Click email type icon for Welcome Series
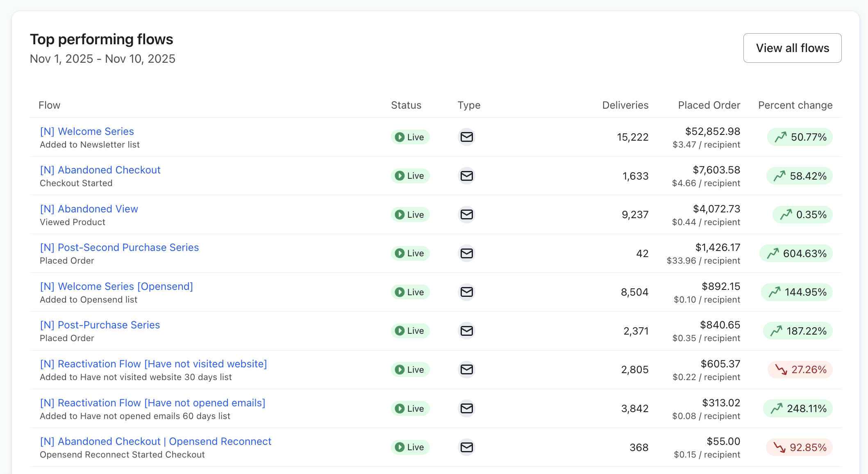 (x=466, y=137)
